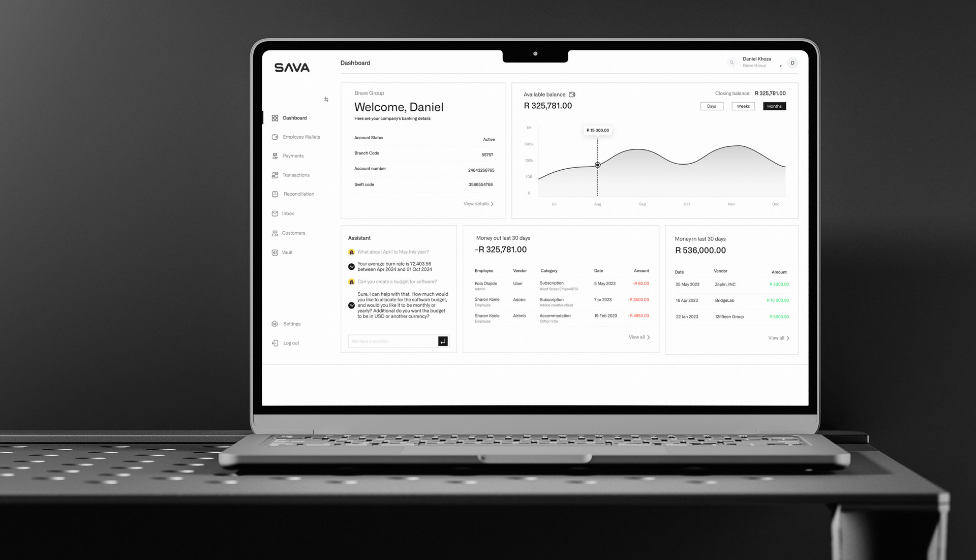Open Employee Wallets section
The width and height of the screenshot is (976, 560).
click(300, 137)
